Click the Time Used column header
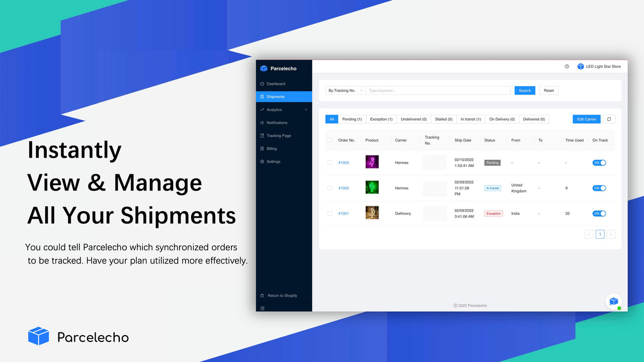The width and height of the screenshot is (644, 362). coord(575,140)
